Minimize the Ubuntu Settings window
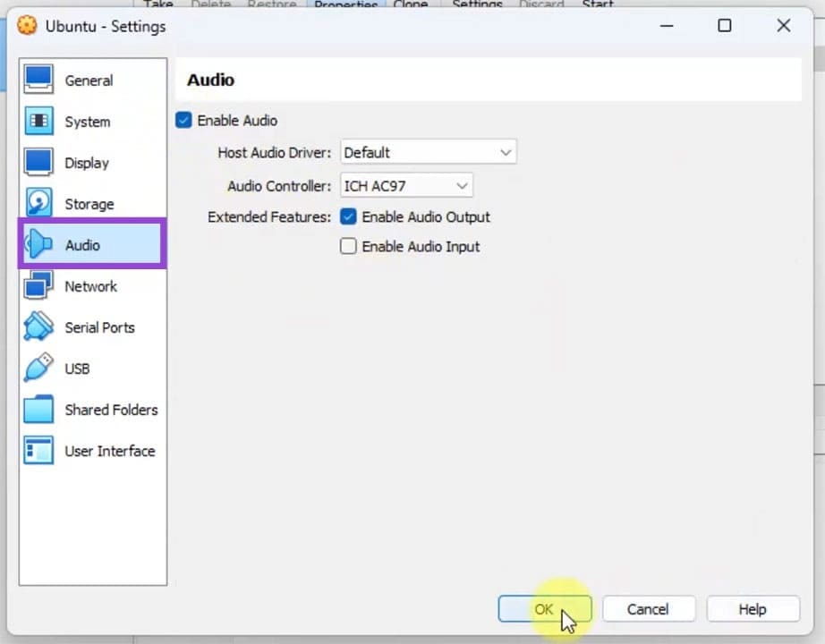825x644 pixels. point(667,25)
